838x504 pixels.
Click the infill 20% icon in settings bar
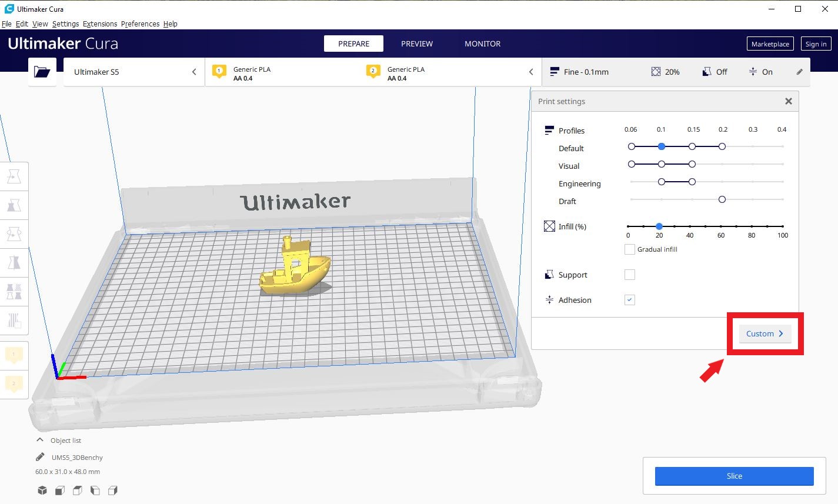pyautogui.click(x=656, y=72)
